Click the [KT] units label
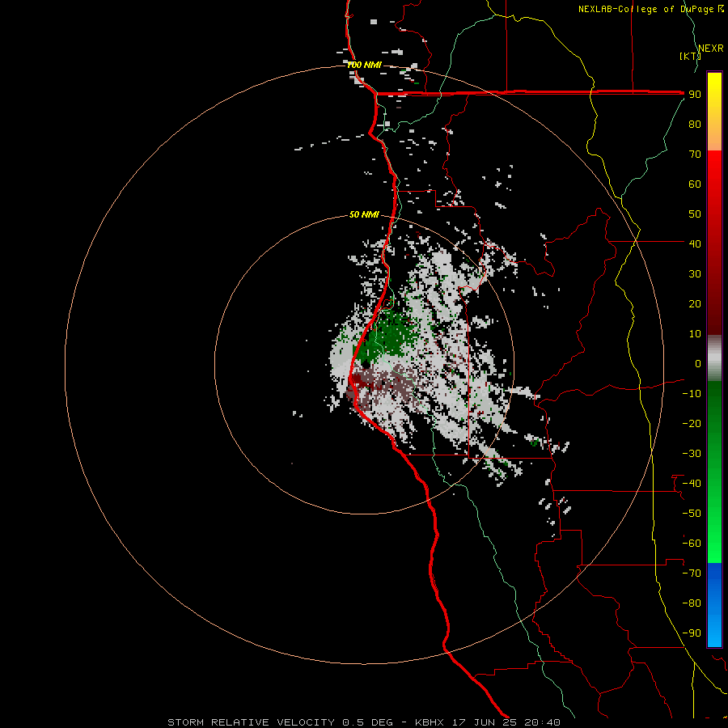This screenshot has width=728, height=728. [x=691, y=56]
